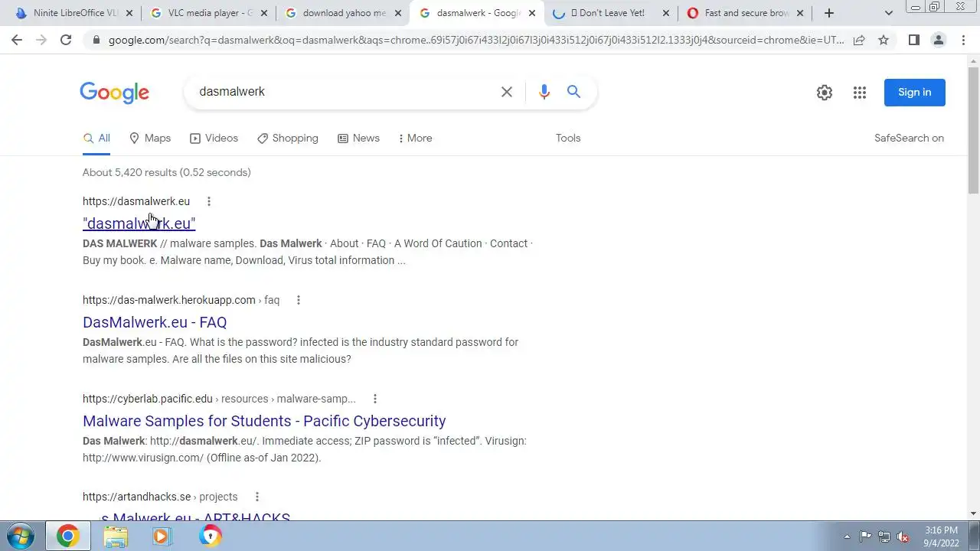Expand the tab search dropdown arrow
The width and height of the screenshot is (980, 551).
(888, 13)
